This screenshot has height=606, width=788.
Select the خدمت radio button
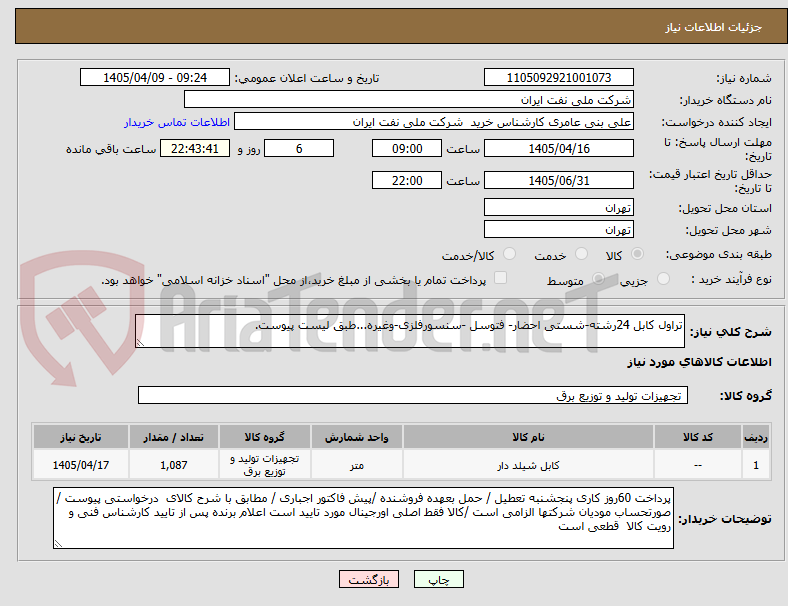point(581,254)
